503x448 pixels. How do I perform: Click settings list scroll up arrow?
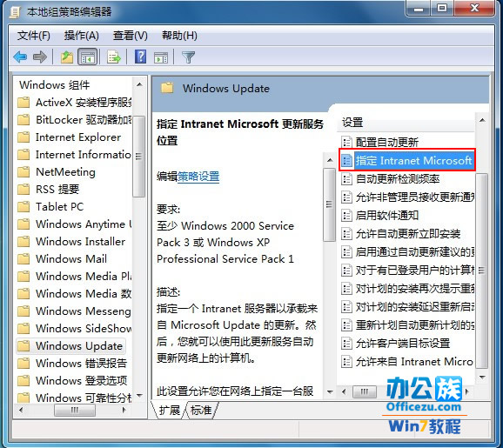click(x=482, y=120)
